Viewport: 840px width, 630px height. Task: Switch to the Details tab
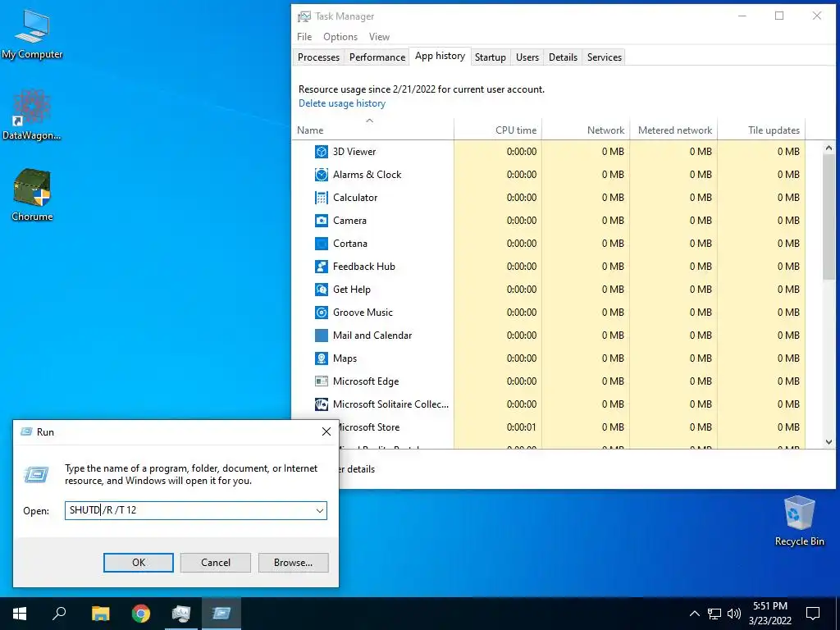[563, 57]
